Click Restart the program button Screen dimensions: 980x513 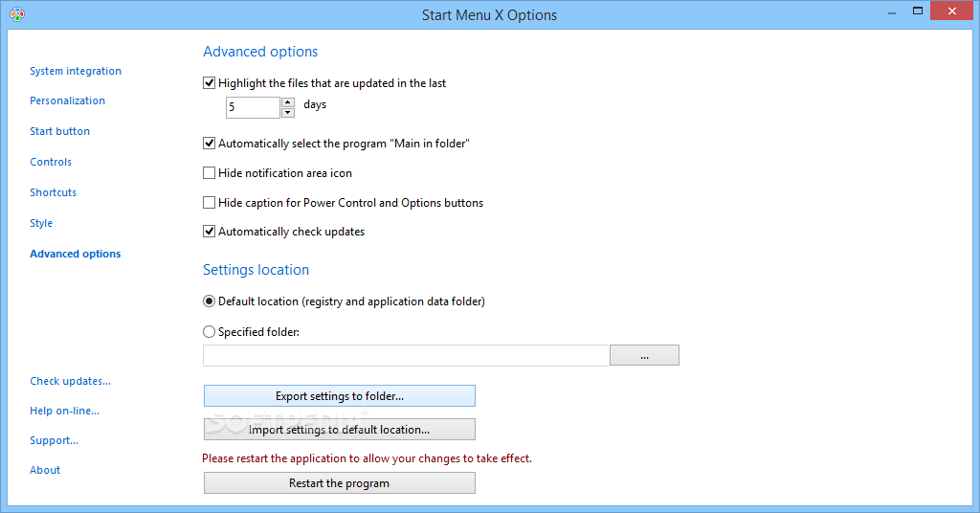(x=340, y=483)
